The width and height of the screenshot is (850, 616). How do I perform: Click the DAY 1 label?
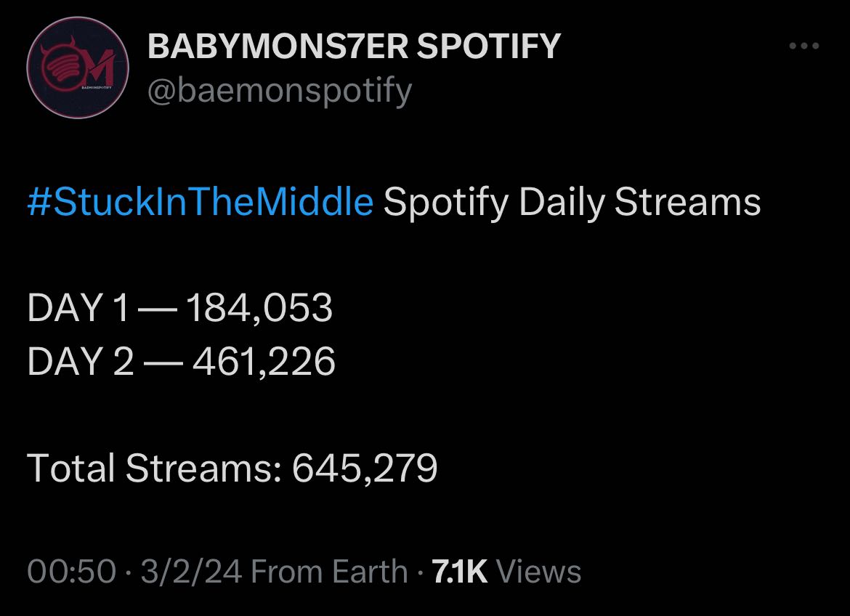pyautogui.click(x=78, y=307)
